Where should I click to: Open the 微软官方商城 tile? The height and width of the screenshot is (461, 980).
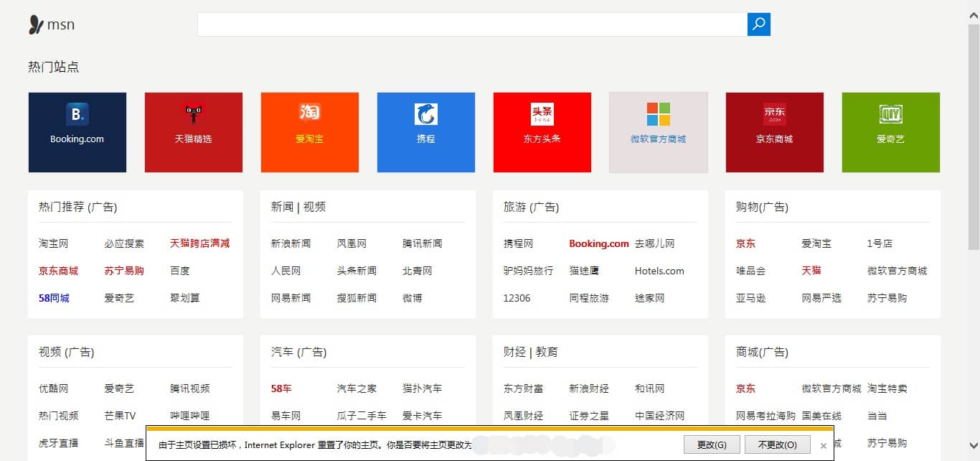tap(658, 132)
